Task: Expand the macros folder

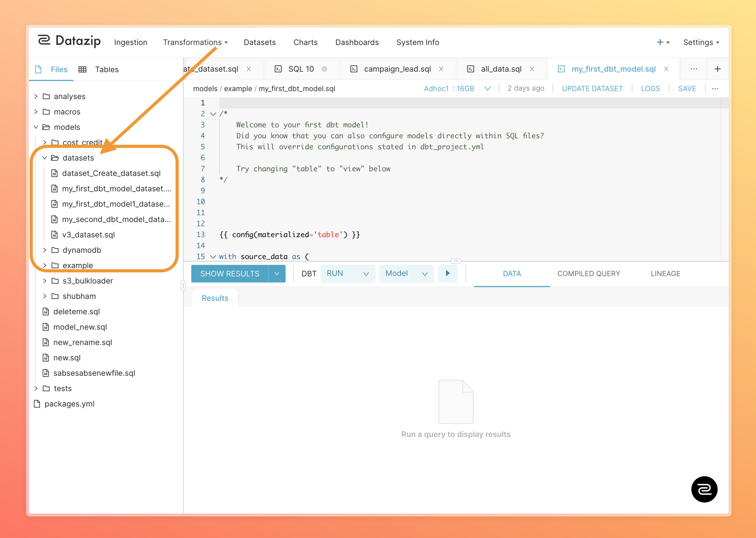Action: 36,112
